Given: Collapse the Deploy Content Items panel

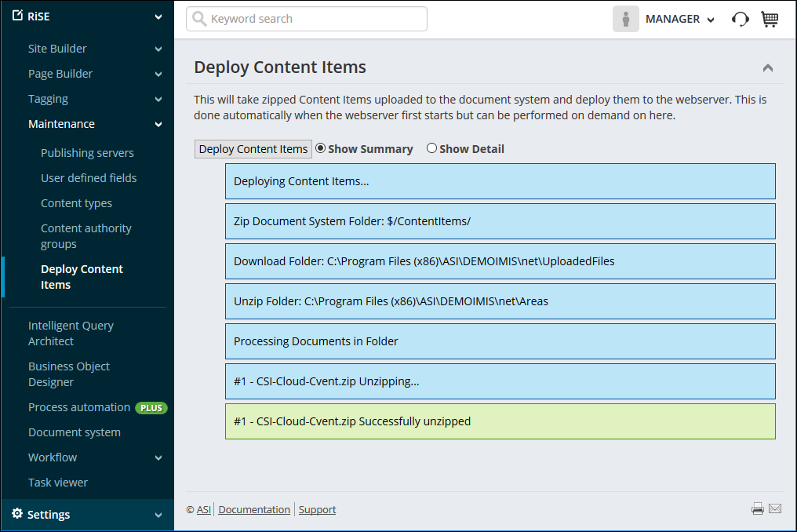Looking at the screenshot, I should pyautogui.click(x=767, y=68).
